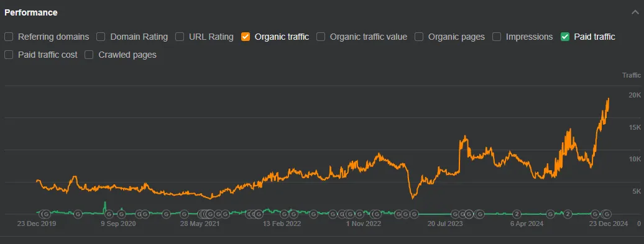Click the Google marker below the 2023 organic traffic dip
644x244 pixels.
[414, 214]
